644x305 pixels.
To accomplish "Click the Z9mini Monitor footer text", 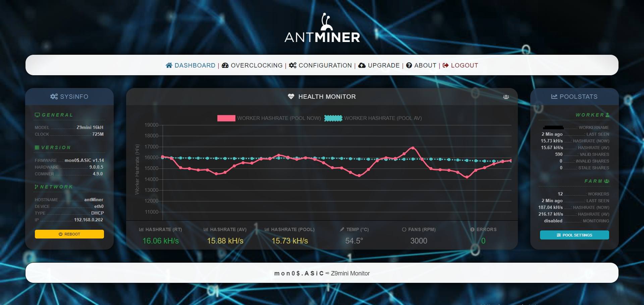I will coord(350,273).
